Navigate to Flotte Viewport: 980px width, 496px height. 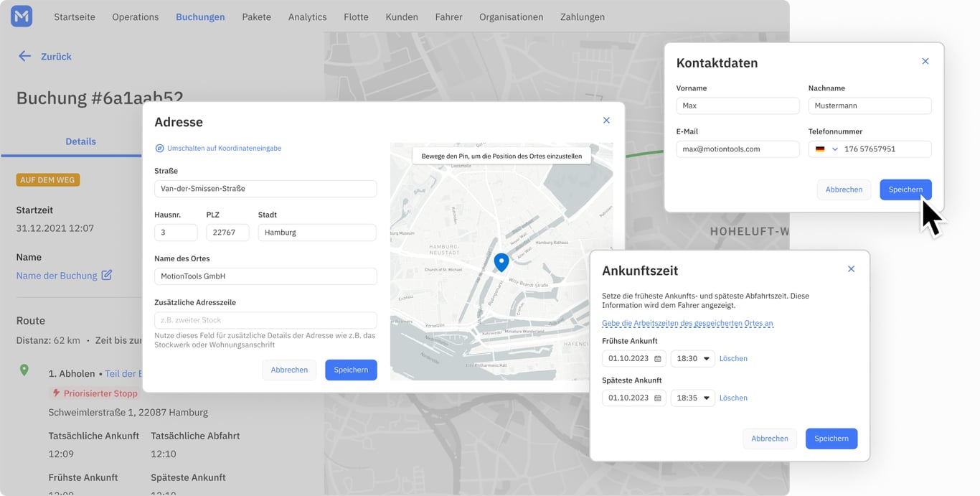point(356,17)
